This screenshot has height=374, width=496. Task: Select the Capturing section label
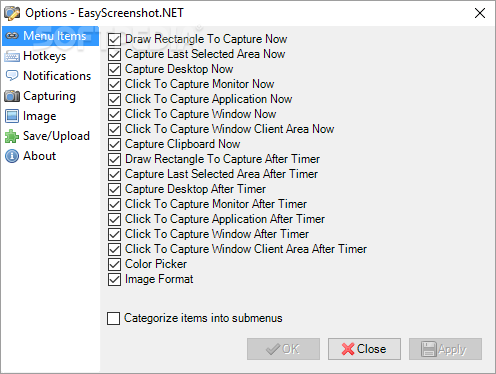click(49, 96)
